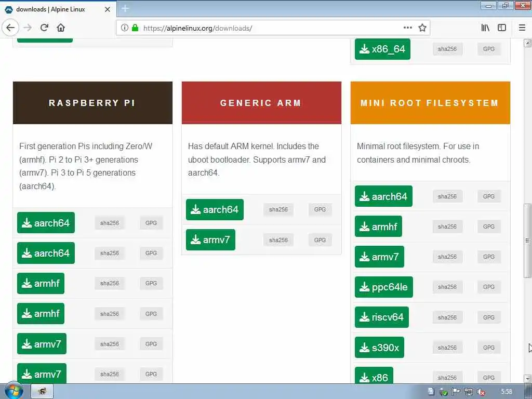Open GPG signature for x86_64 download
This screenshot has width=532, height=399.
pos(488,49)
